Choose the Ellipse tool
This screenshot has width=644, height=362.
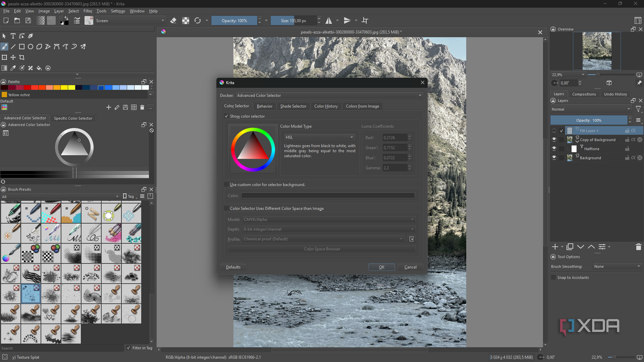pos(30,46)
